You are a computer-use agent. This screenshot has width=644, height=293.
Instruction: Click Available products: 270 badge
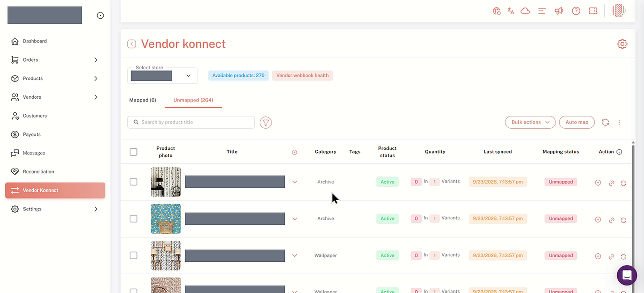(238, 75)
